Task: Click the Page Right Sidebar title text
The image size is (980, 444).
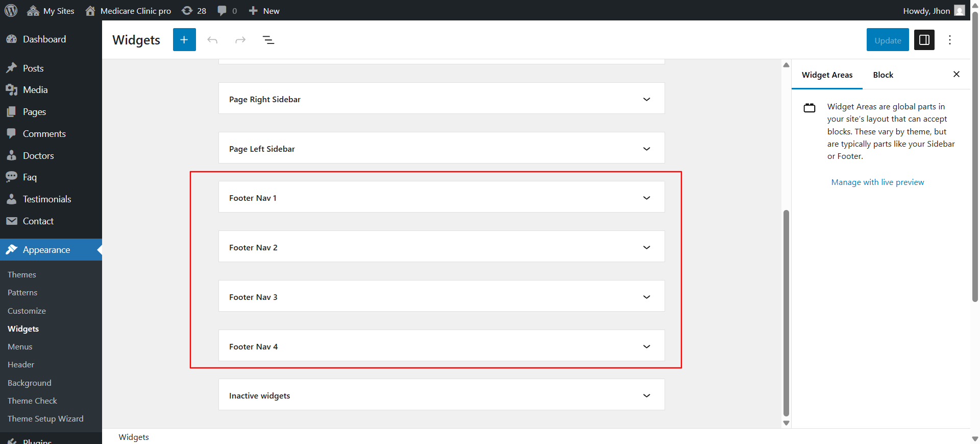Action: (264, 100)
